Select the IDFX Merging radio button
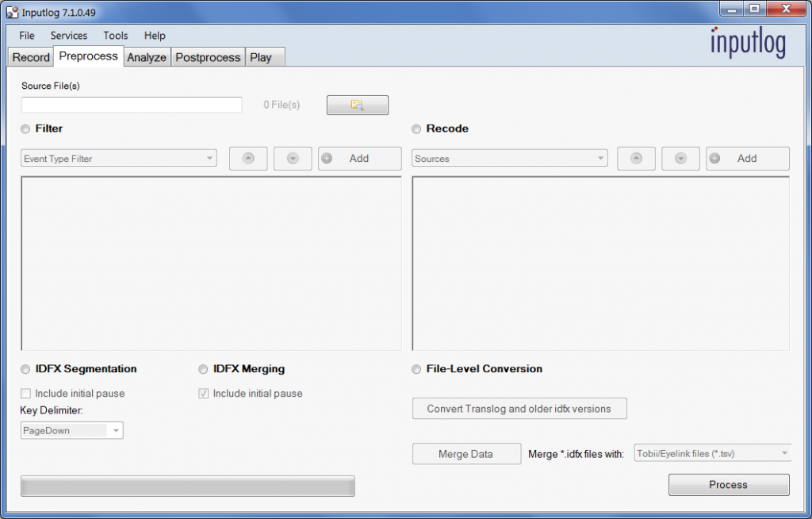Image resolution: width=812 pixels, height=519 pixels. [204, 369]
